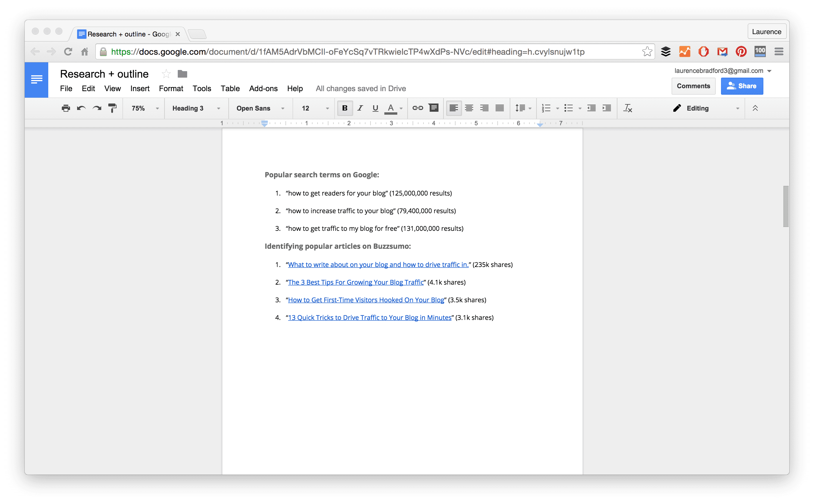Set center text alignment
814x504 pixels.
coord(469,108)
